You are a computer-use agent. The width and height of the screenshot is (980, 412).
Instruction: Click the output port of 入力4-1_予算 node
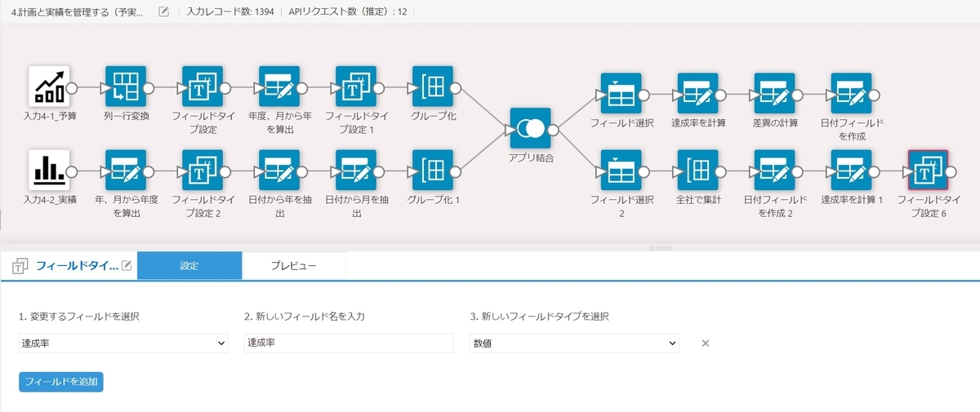pyautogui.click(x=73, y=87)
